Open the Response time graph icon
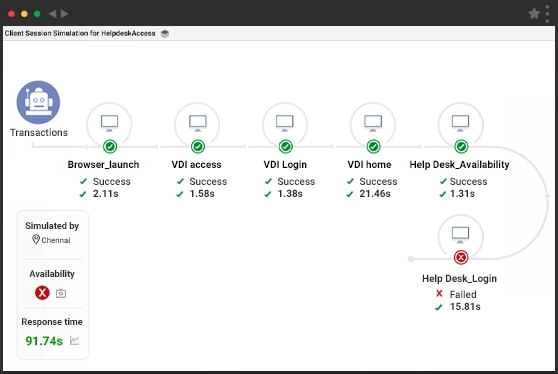The height and width of the screenshot is (374, 558). [74, 341]
